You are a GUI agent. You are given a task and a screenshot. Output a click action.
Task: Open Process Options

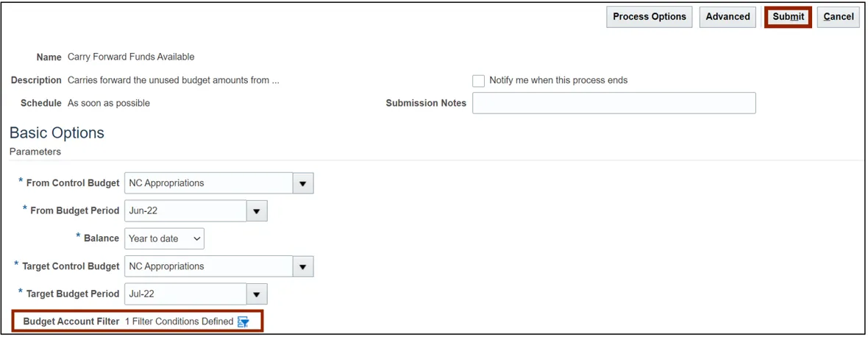tap(649, 17)
